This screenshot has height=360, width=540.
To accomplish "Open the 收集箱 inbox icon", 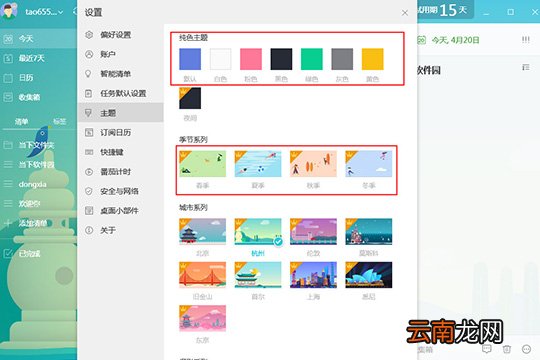I will coord(8,97).
